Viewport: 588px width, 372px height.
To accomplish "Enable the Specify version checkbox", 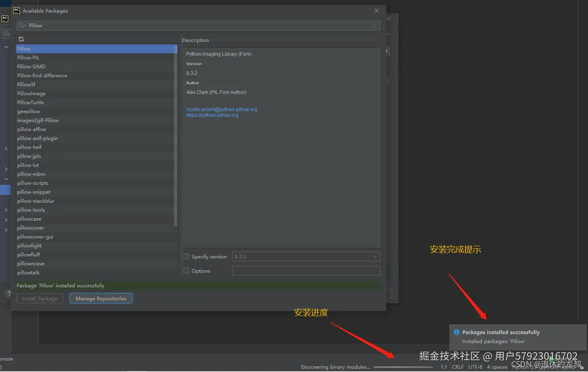I will point(186,256).
